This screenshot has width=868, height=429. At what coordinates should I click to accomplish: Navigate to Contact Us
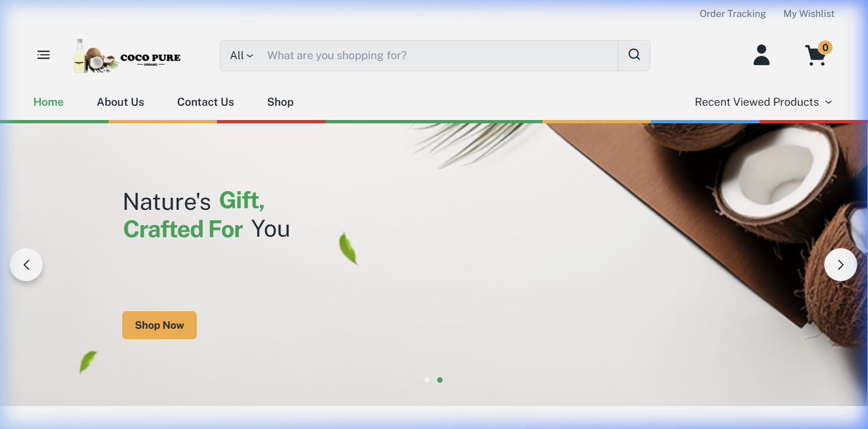click(x=205, y=102)
